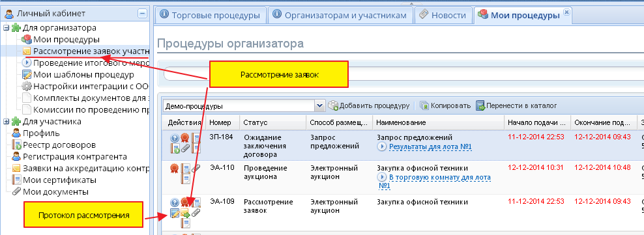The width and height of the screenshot is (644, 235).
Task: Click the notebook view icon in row ЭА-110
Action: tap(185, 169)
